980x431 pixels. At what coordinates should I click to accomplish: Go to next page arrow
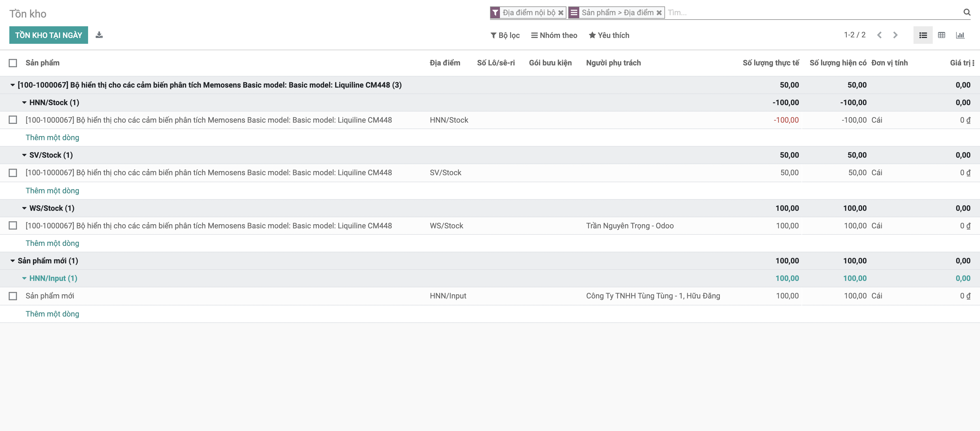pos(895,35)
